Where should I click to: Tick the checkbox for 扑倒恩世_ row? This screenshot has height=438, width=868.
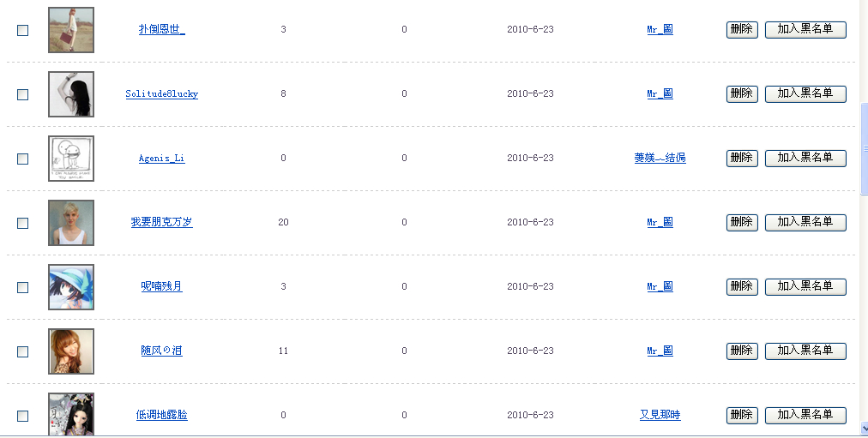point(23,30)
